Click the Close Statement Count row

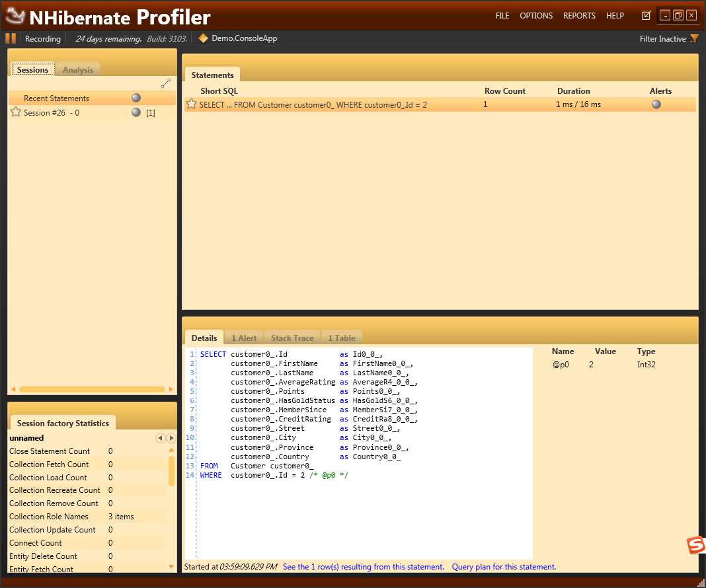(88, 451)
